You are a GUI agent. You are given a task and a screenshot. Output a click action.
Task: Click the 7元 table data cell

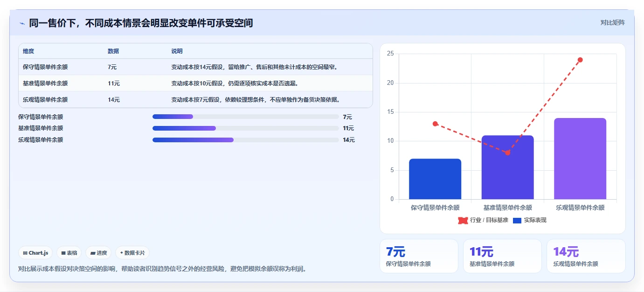point(112,67)
